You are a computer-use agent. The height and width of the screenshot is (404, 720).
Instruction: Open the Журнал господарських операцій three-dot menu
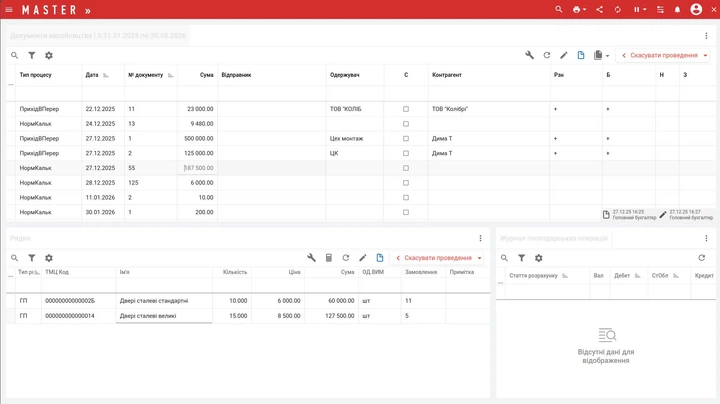706,238
